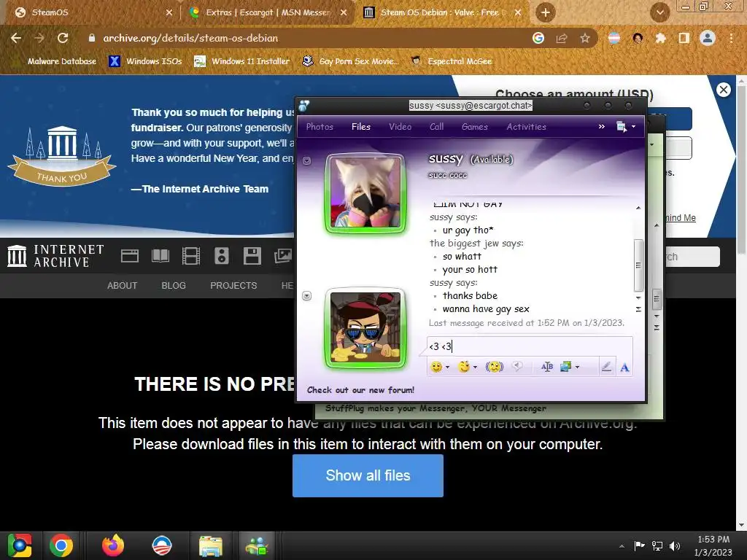747x560 pixels.
Task: Click the network icon in the system tray
Action: [x=657, y=546]
